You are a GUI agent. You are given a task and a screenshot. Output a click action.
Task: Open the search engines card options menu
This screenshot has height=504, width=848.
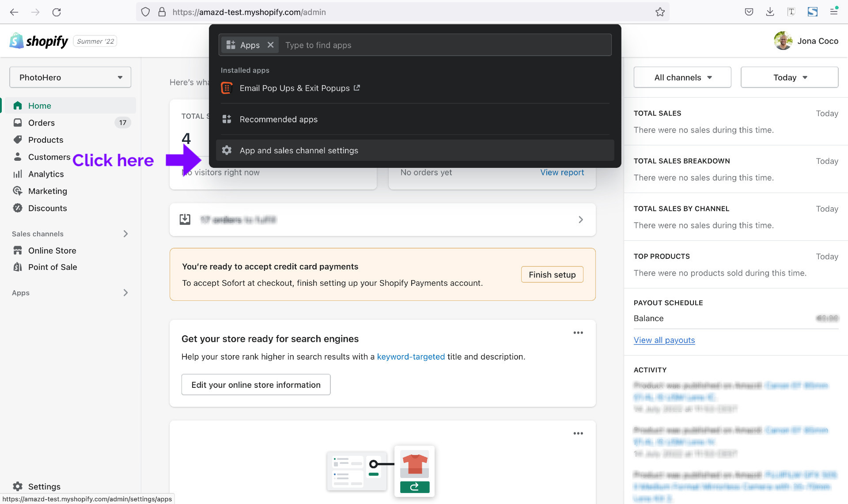click(x=578, y=333)
